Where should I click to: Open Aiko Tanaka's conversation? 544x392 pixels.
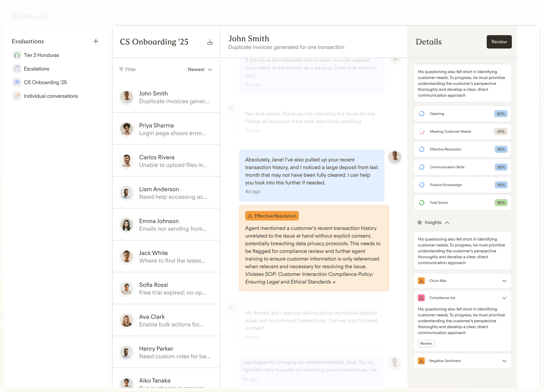[x=166, y=378]
